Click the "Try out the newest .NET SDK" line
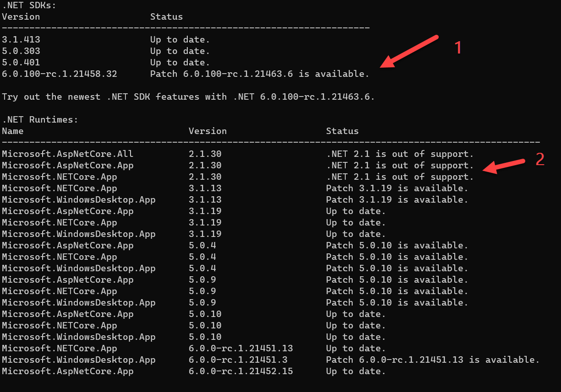This screenshot has height=392, width=561. 188,97
